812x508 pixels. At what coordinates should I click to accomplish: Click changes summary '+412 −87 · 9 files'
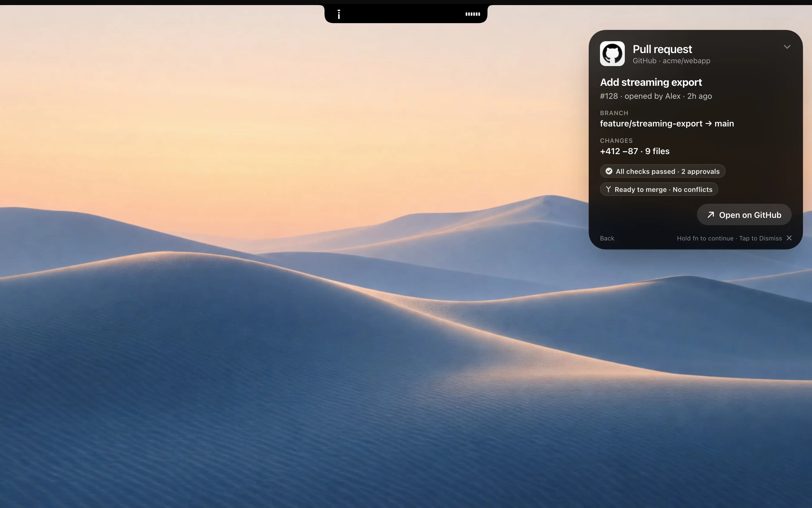click(634, 151)
